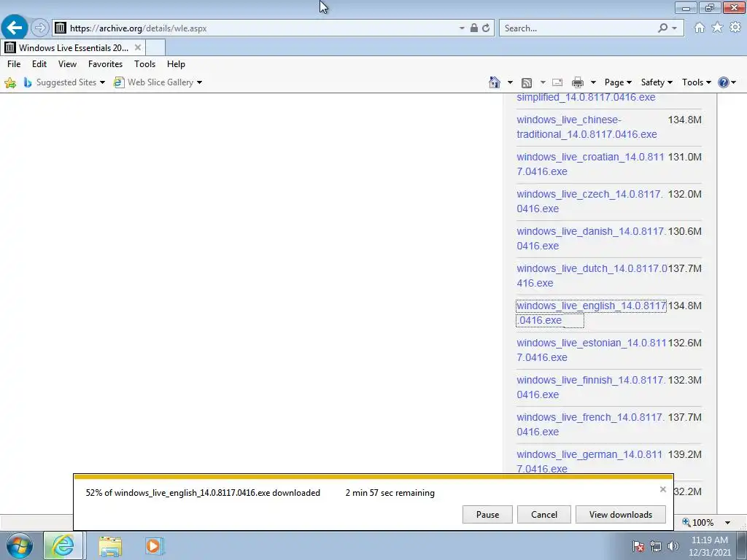Click the View downloads button
Viewport: 747px width, 560px height.
click(x=620, y=514)
